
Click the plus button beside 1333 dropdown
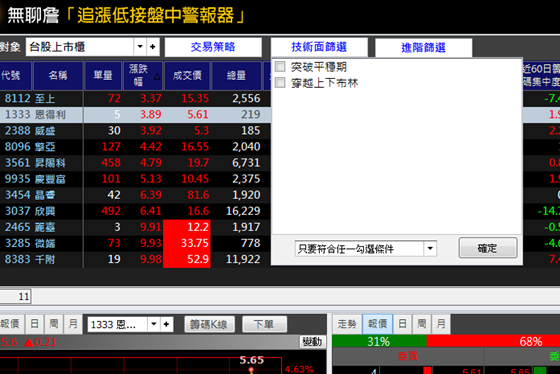(166, 324)
